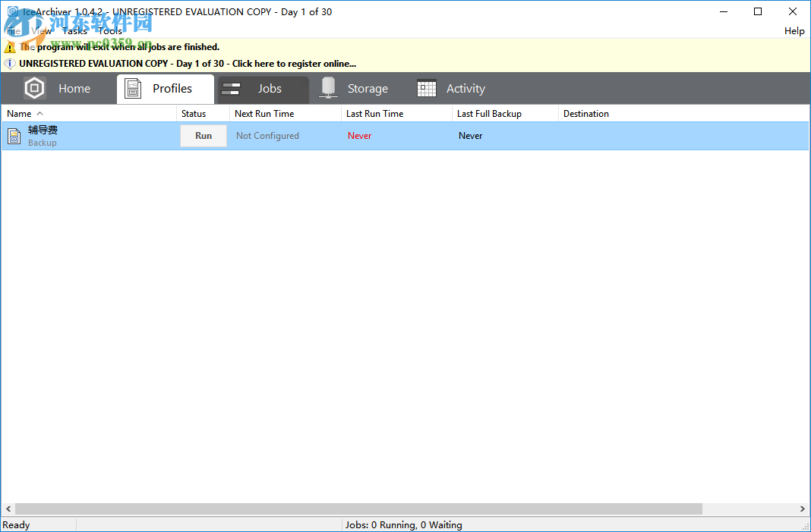Click the scroll right arrow
The width and height of the screenshot is (811, 532).
[x=802, y=508]
